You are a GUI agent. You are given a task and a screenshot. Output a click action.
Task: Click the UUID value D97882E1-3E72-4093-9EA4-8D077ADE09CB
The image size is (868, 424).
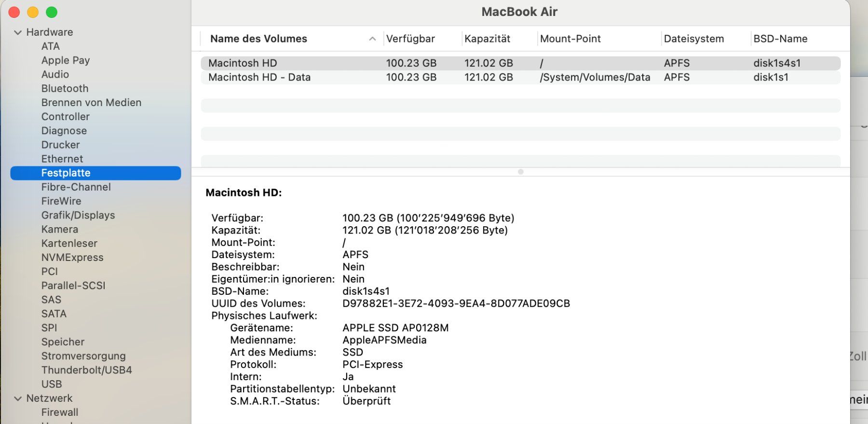coord(456,303)
